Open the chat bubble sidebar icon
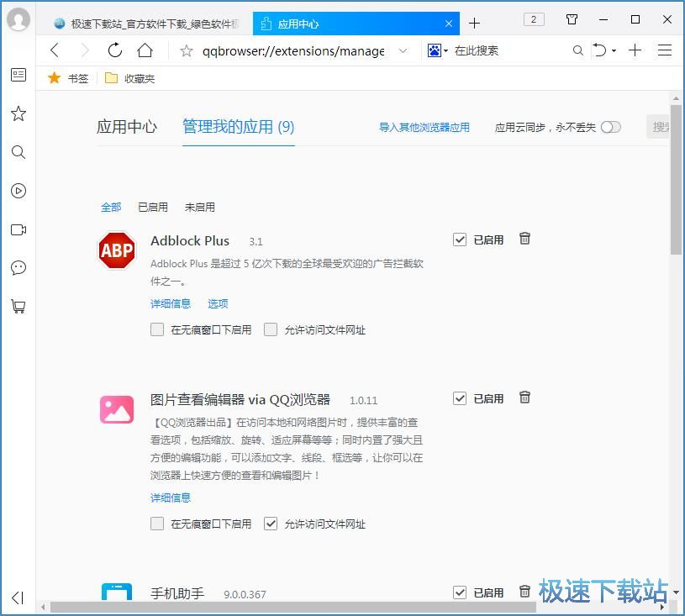Viewport: 685px width, 616px height. coord(18,268)
